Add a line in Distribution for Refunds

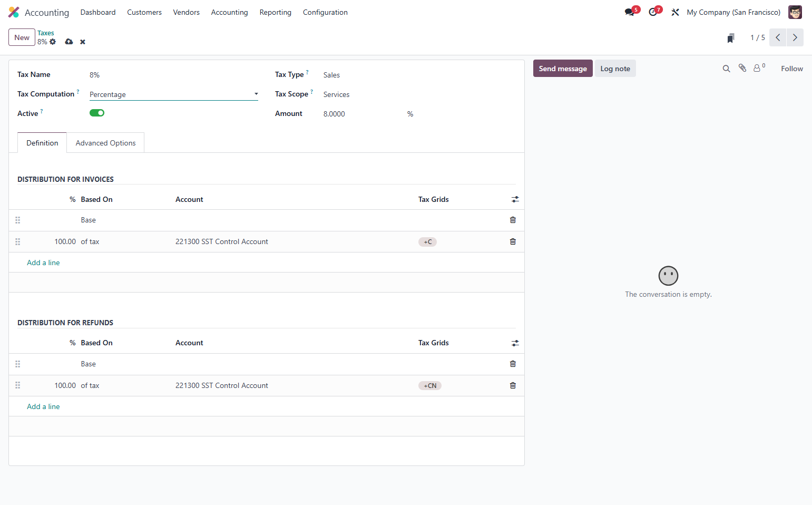[43, 406]
